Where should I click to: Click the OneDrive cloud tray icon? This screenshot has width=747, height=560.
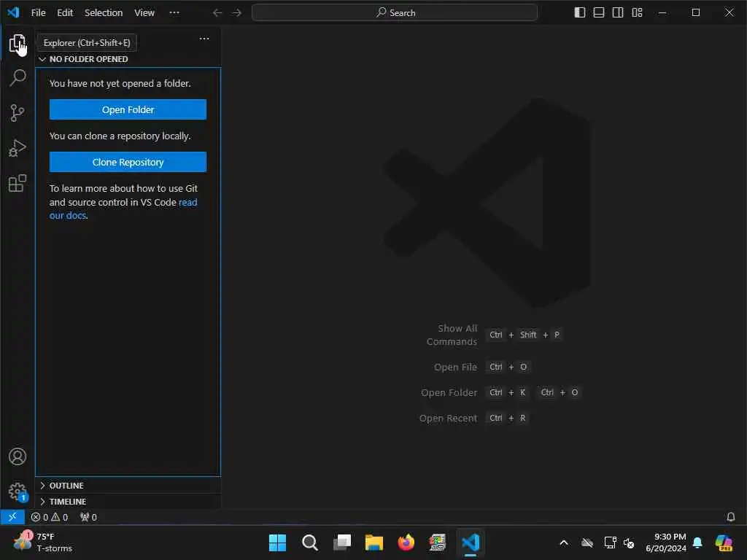click(x=587, y=542)
